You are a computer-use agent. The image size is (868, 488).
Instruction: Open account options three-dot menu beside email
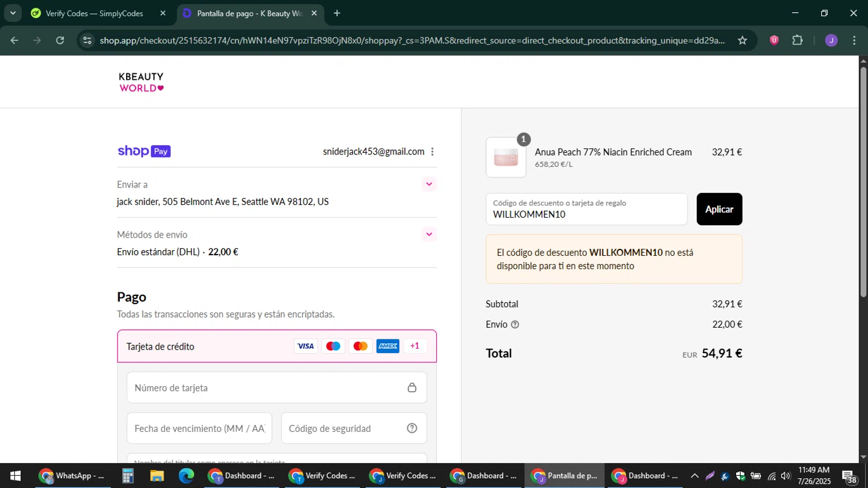coord(432,152)
